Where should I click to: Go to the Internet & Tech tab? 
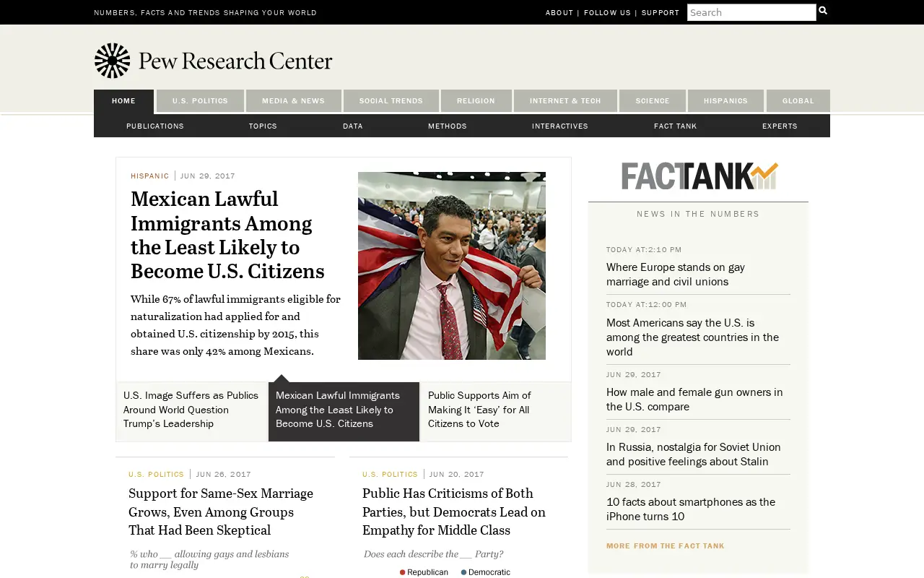point(565,101)
